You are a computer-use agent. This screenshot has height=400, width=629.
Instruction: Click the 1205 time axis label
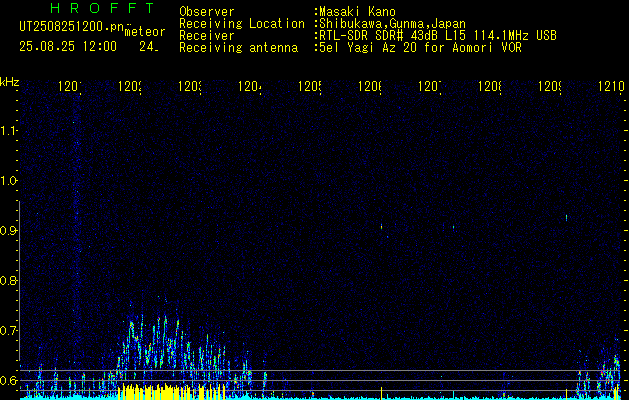(310, 86)
